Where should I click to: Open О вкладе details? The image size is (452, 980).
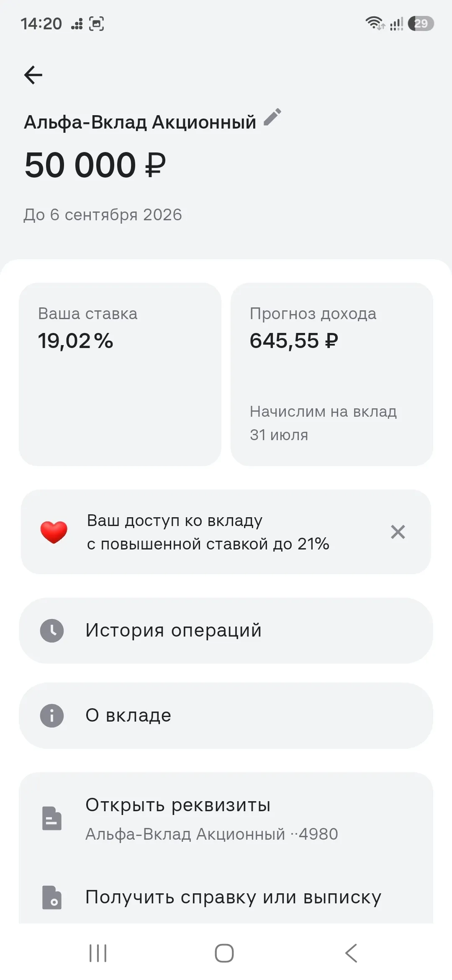click(226, 716)
